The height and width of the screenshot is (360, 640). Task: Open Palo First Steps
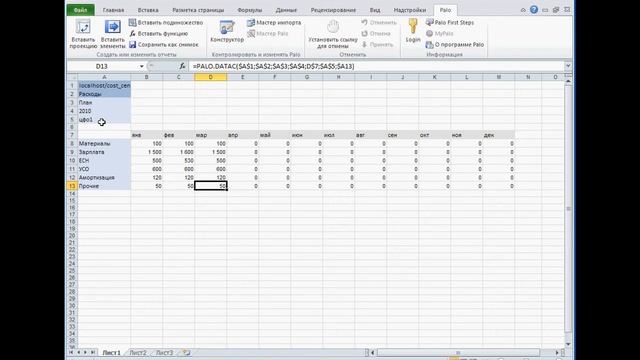pyautogui.click(x=450, y=22)
